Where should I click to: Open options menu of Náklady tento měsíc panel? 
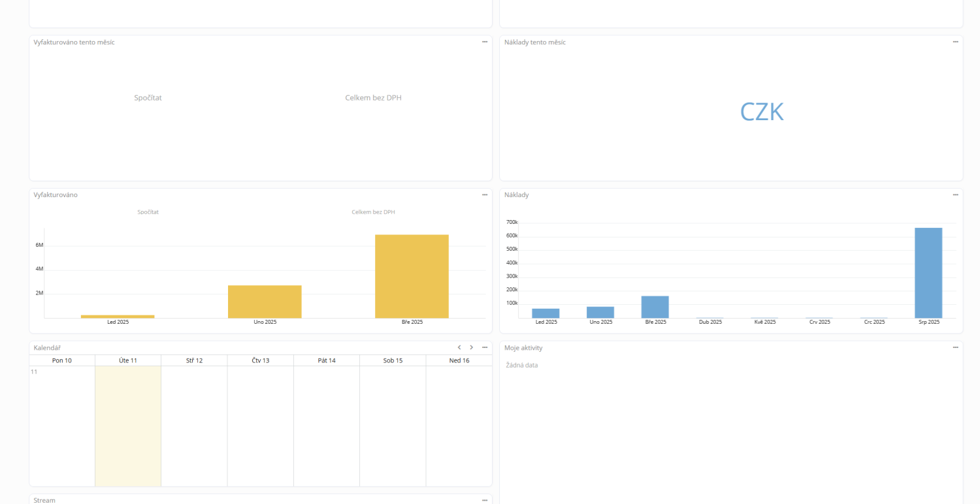(x=955, y=42)
